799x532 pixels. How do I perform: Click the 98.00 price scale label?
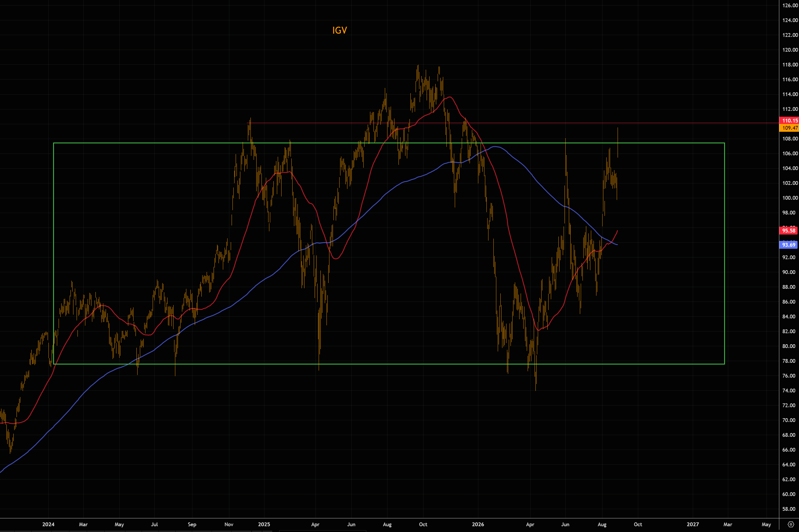pyautogui.click(x=789, y=213)
